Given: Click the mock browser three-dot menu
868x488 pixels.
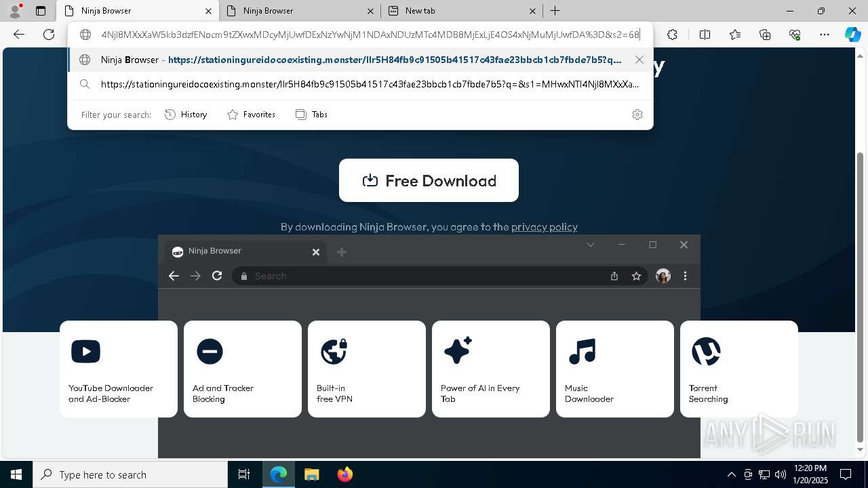Looking at the screenshot, I should tap(685, 276).
